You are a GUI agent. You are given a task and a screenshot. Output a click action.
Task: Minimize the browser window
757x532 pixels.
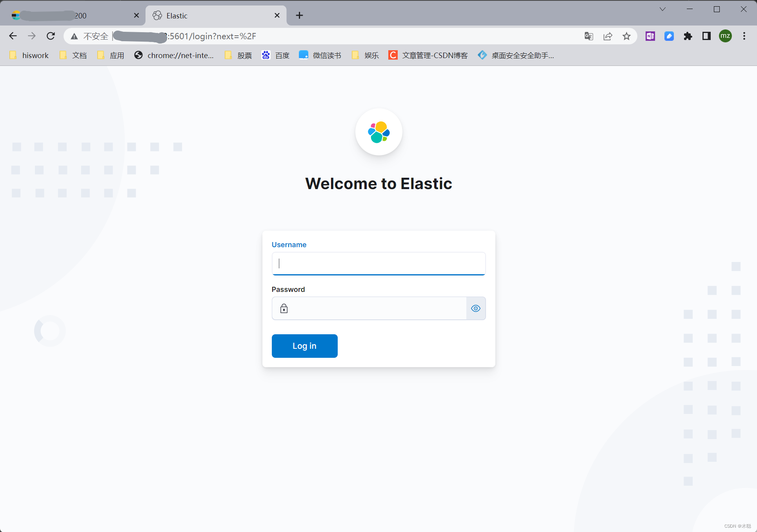tap(690, 9)
